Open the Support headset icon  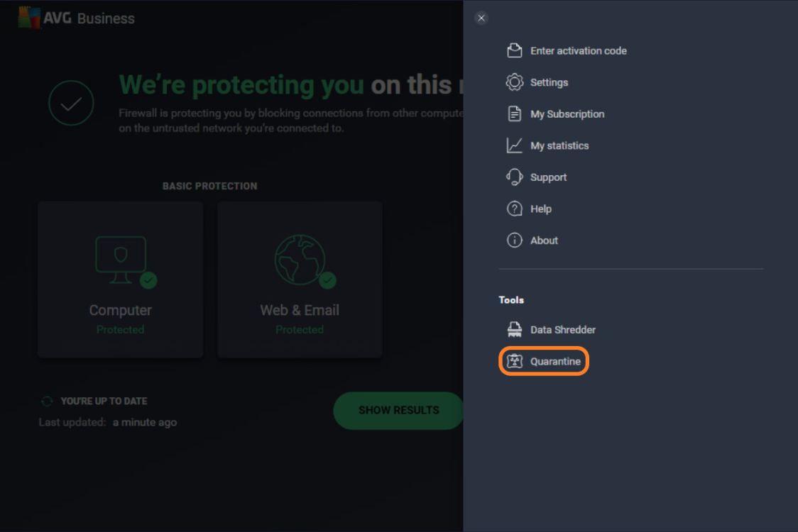click(514, 177)
